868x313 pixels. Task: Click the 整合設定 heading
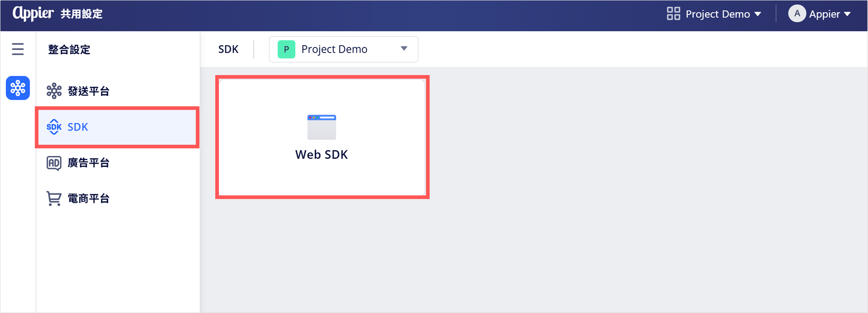(69, 49)
